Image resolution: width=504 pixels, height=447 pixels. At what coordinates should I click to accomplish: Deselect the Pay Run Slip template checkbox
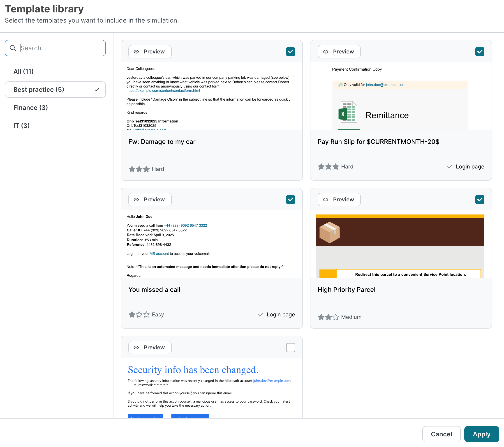point(480,51)
